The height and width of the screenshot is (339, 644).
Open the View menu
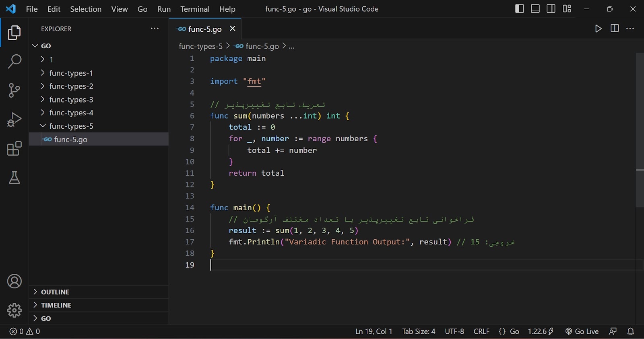pos(120,9)
